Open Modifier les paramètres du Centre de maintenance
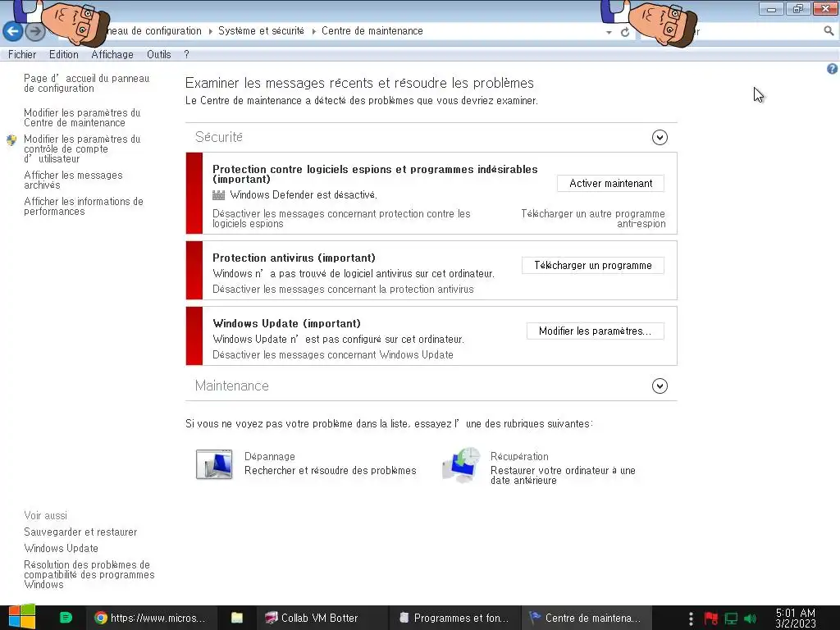 82,118
